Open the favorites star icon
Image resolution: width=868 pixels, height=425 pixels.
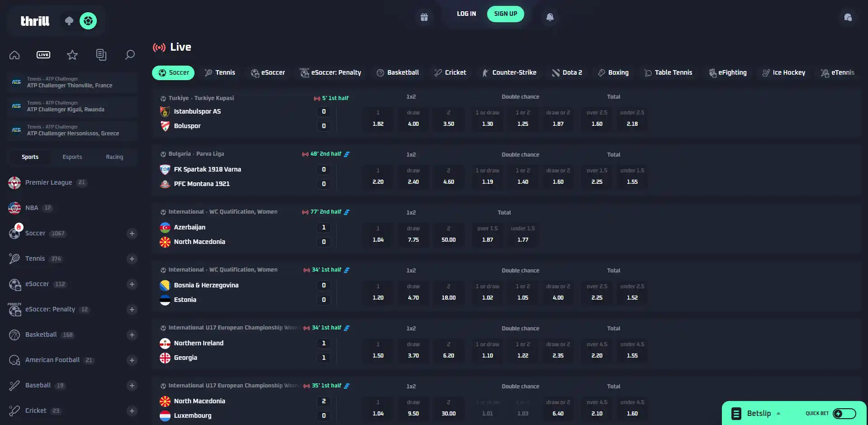tap(72, 55)
